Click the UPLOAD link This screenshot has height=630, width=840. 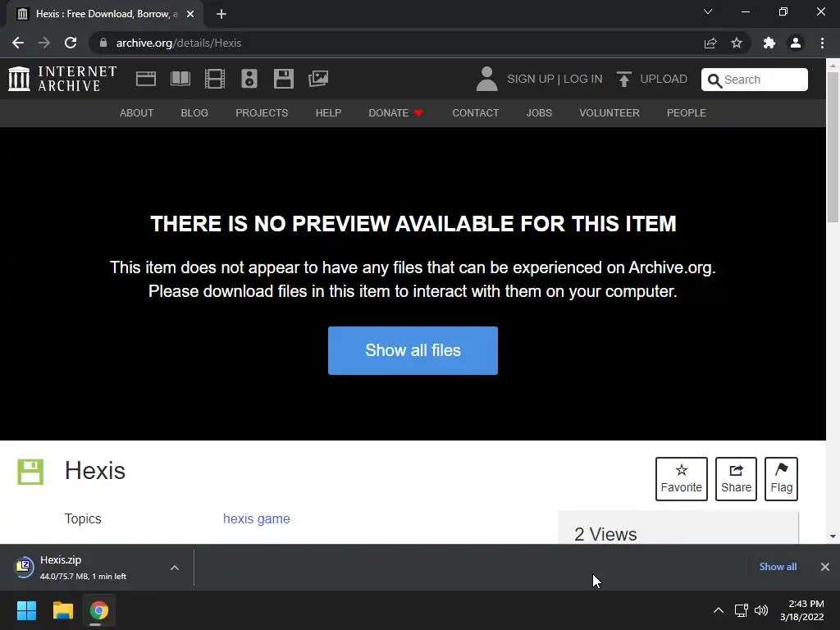[663, 79]
